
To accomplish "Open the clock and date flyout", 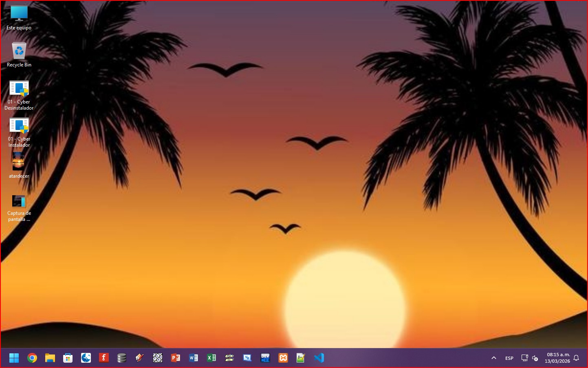I will (558, 358).
